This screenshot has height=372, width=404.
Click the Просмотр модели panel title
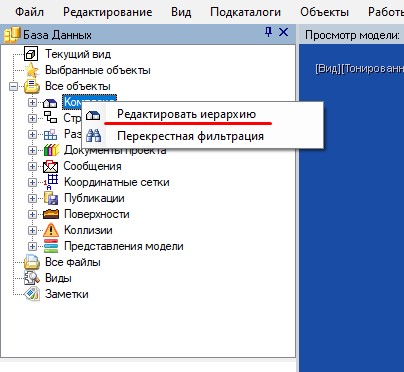pyautogui.click(x=352, y=35)
